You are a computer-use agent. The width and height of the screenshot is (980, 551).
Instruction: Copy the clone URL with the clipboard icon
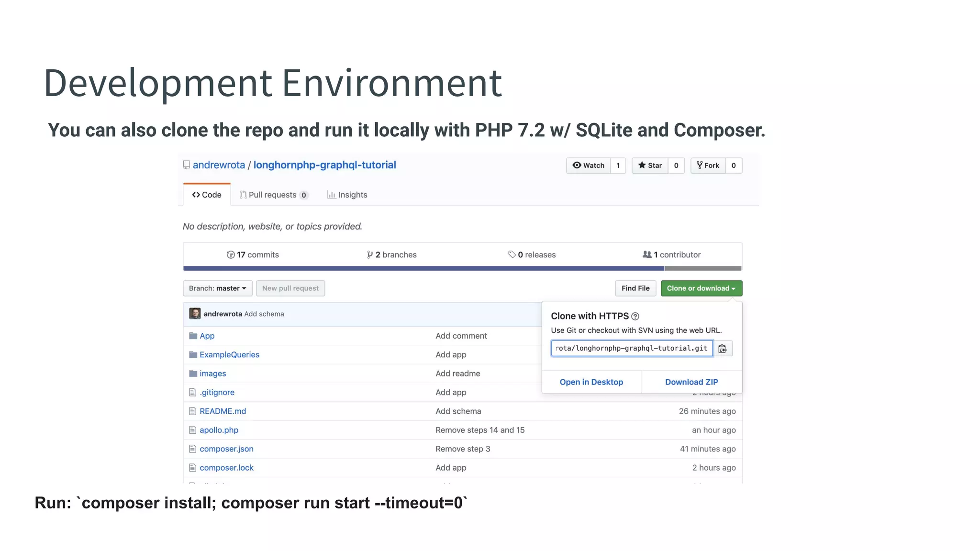pos(723,348)
